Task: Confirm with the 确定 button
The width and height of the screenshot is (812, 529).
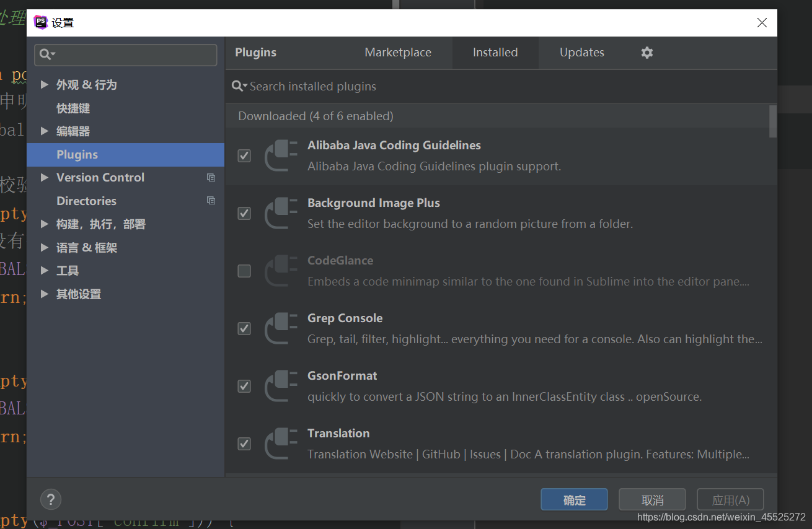Action: (574, 500)
